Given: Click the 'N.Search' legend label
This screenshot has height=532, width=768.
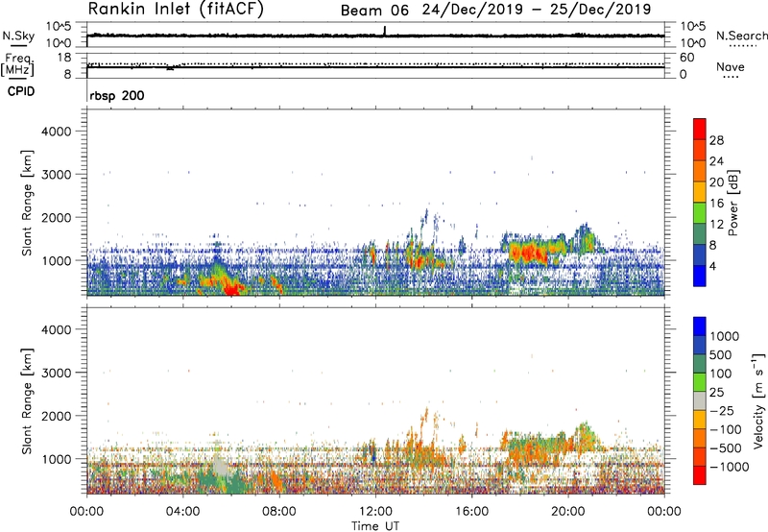Looking at the screenshot, I should pyautogui.click(x=741, y=36).
